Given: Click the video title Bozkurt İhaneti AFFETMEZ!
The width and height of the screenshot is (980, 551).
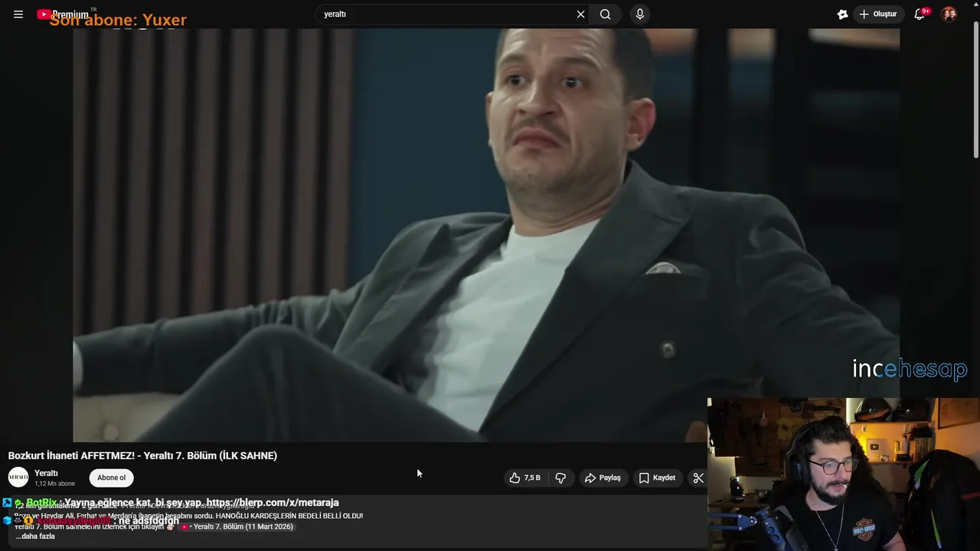Looking at the screenshot, I should 142,455.
